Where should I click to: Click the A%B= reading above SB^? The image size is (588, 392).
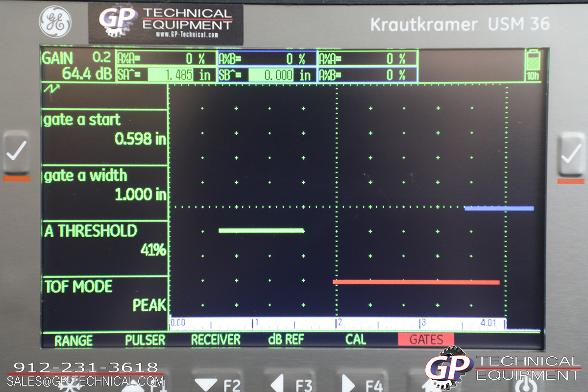pyautogui.click(x=267, y=59)
